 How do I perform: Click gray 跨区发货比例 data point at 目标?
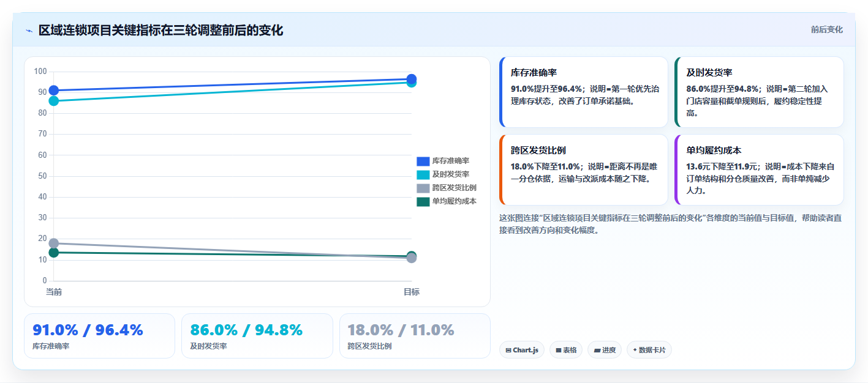point(412,258)
